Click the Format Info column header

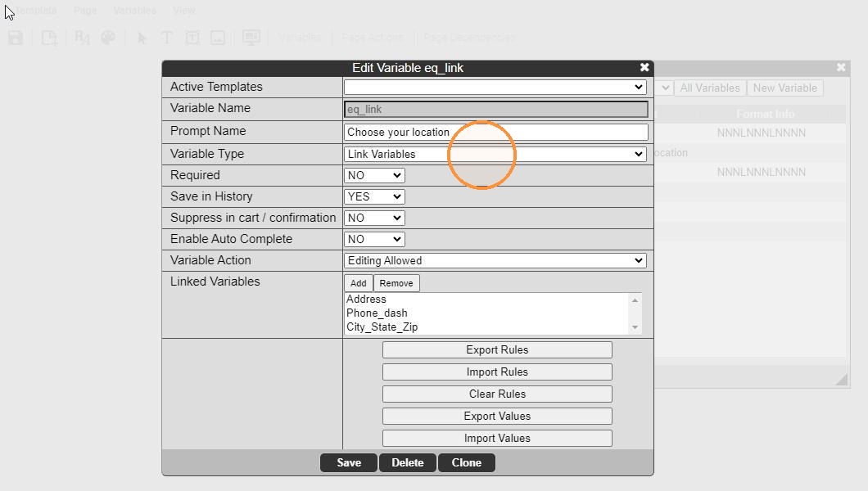765,114
